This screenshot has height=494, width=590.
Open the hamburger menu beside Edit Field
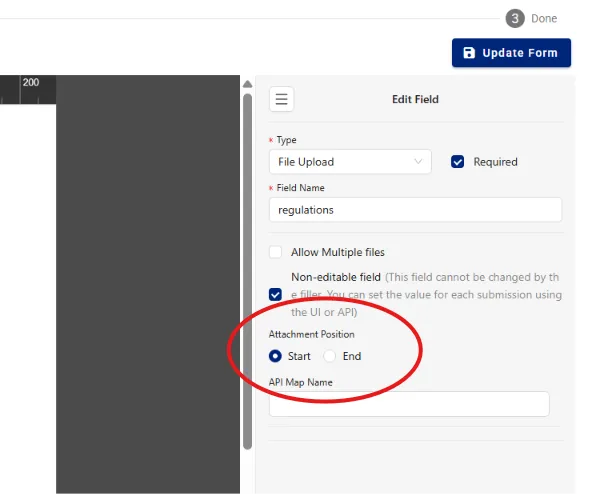[x=281, y=99]
